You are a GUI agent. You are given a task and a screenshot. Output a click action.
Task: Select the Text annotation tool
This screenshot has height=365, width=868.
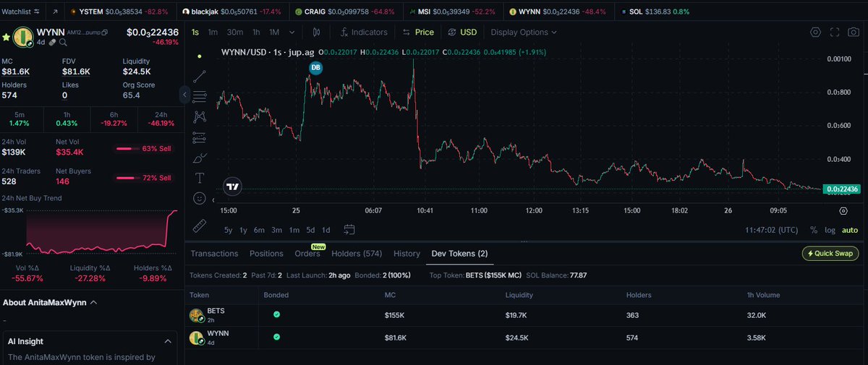[x=200, y=177]
